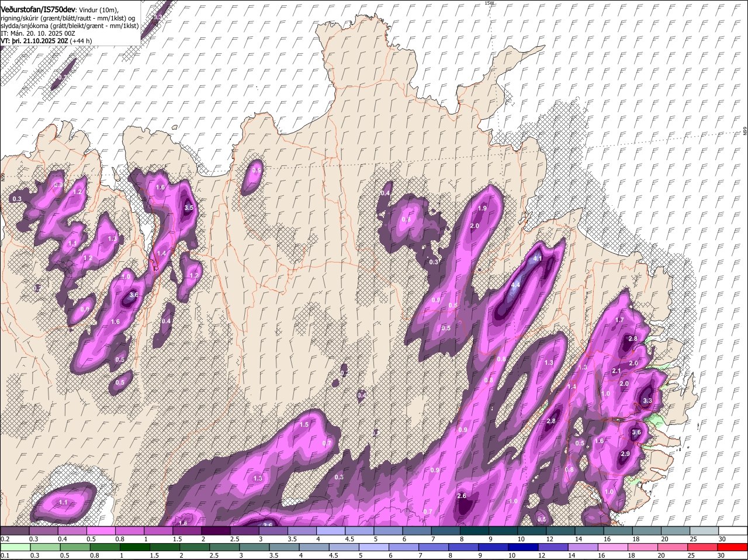Screen dimensions: 748x560
Task: Pick the violet swatch at 12 in the bottom legend
Action: click(x=553, y=548)
